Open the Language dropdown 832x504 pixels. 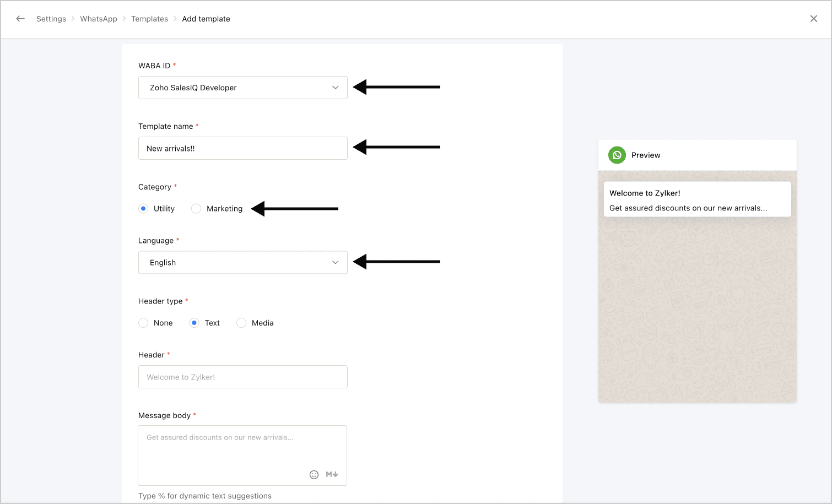click(x=243, y=263)
